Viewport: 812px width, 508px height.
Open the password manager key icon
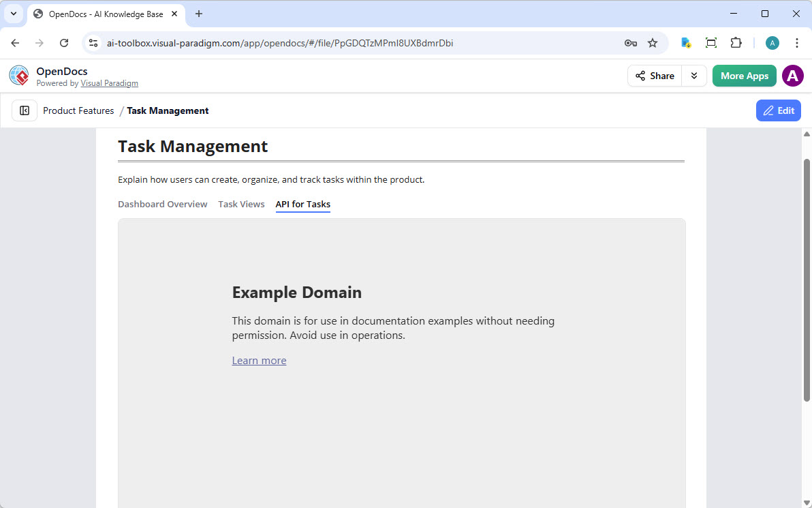click(630, 43)
